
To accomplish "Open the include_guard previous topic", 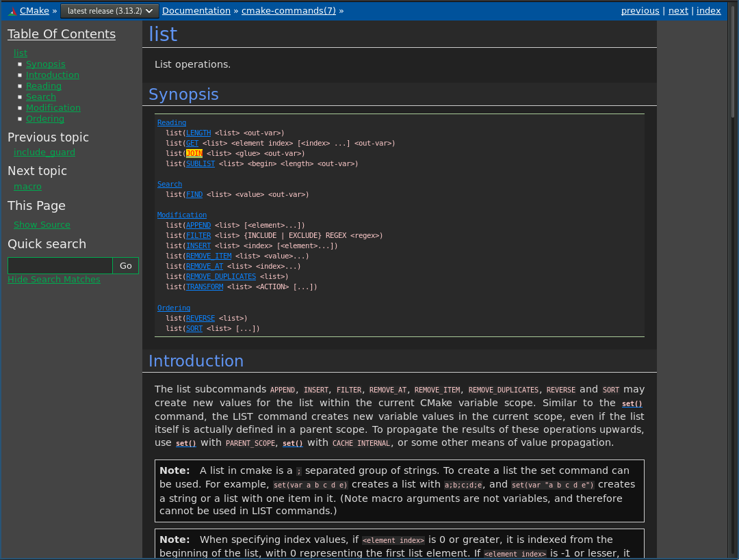I will [x=44, y=152].
